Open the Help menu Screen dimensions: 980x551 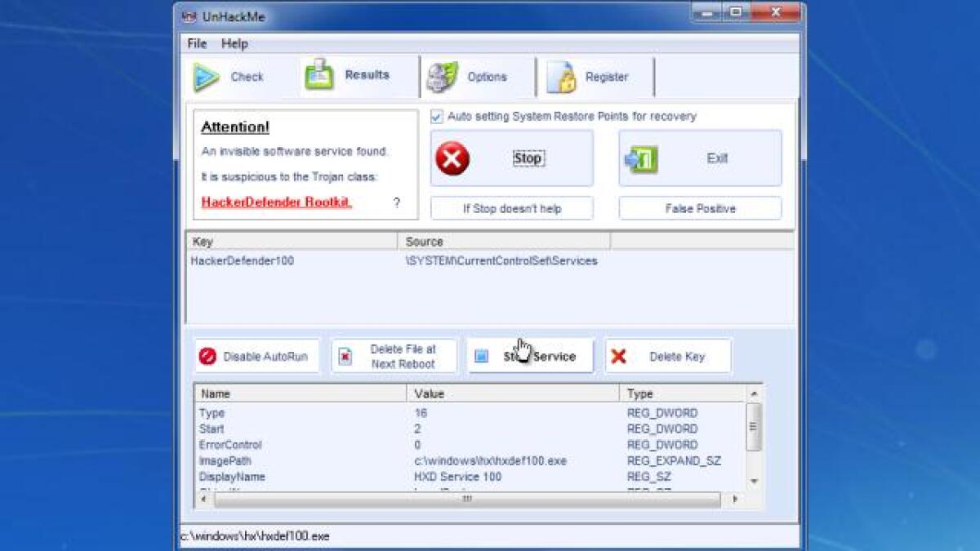click(235, 43)
